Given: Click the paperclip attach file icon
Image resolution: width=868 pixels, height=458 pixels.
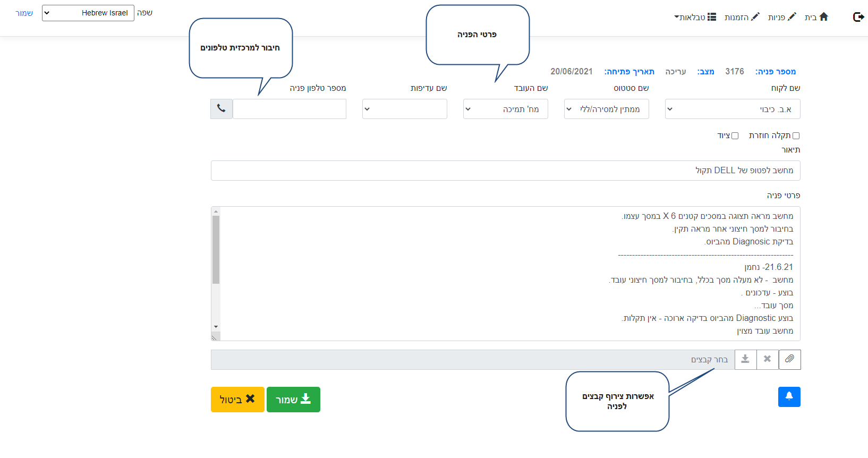Looking at the screenshot, I should click(789, 359).
